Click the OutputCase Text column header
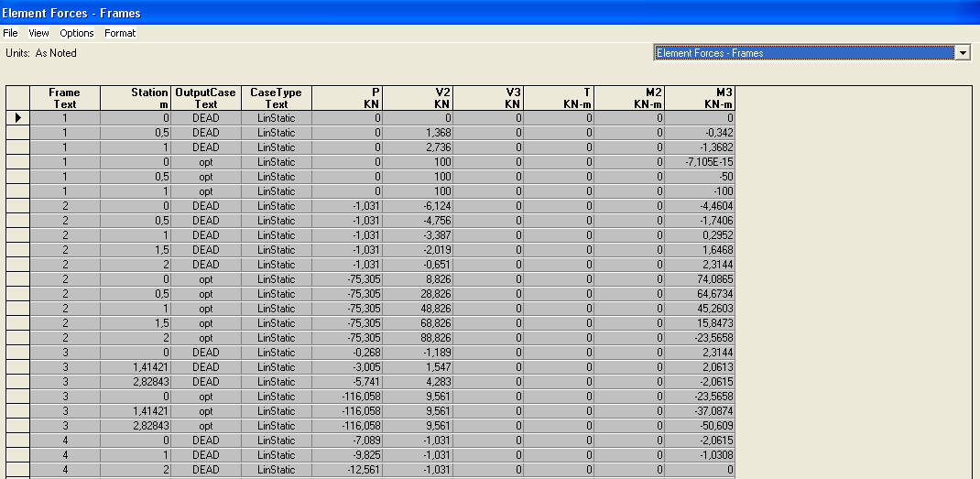The height and width of the screenshot is (479, 980). coord(206,98)
